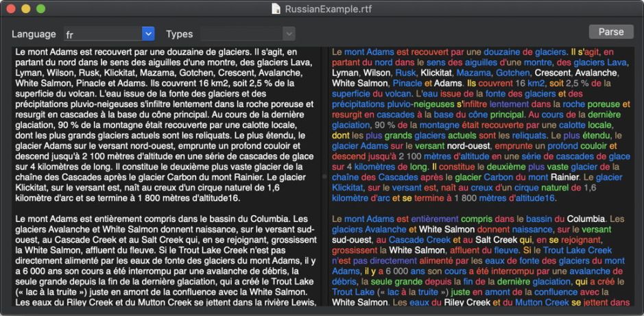This screenshot has width=644, height=316.
Task: Close the RussianExample.rtf window
Action: pyautogui.click(x=12, y=9)
